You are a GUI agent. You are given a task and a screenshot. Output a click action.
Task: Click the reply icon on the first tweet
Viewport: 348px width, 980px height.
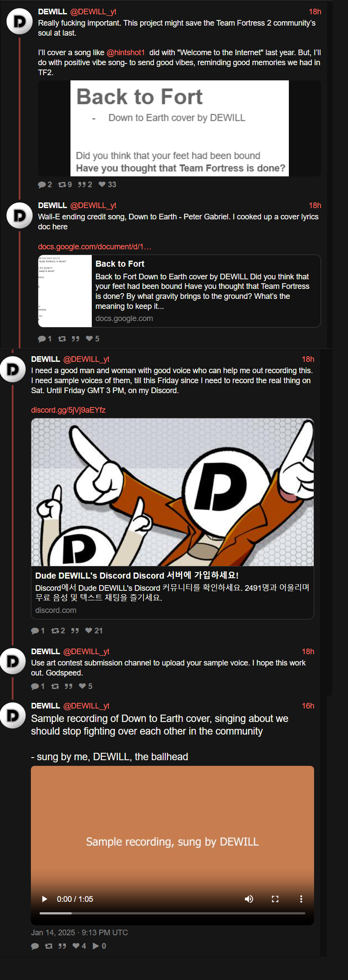tap(42, 185)
